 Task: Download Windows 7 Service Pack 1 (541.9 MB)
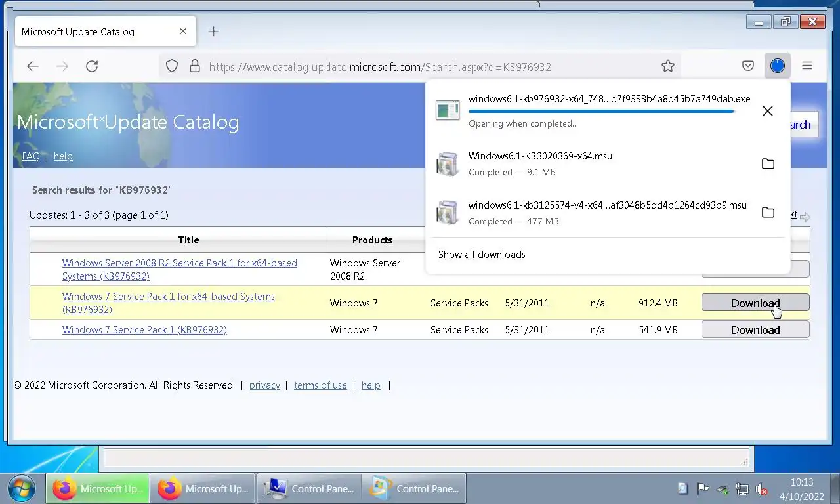(755, 329)
